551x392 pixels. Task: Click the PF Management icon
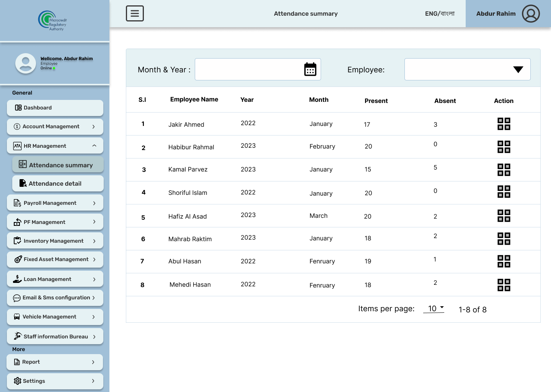18,222
